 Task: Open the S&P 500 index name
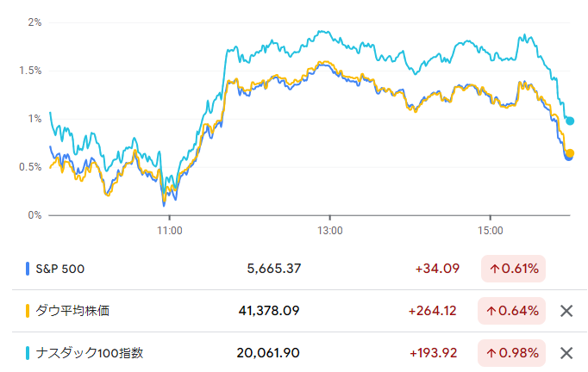[60, 269]
